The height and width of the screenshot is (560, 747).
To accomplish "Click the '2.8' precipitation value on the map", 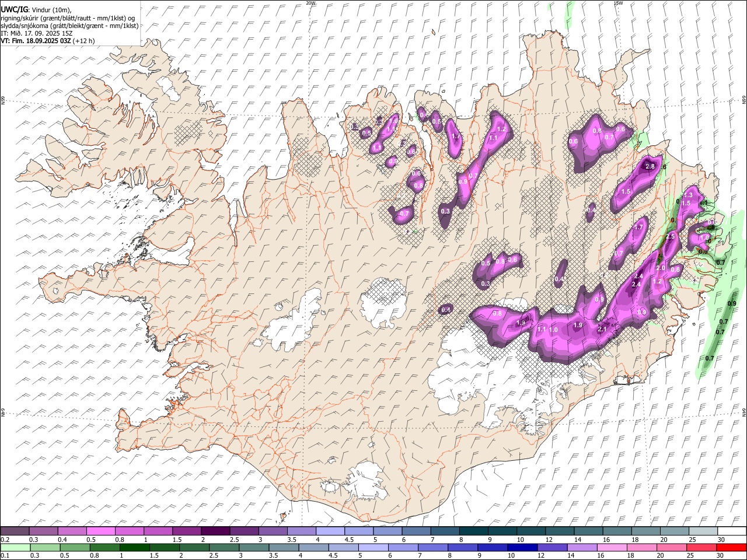I will (x=650, y=166).
